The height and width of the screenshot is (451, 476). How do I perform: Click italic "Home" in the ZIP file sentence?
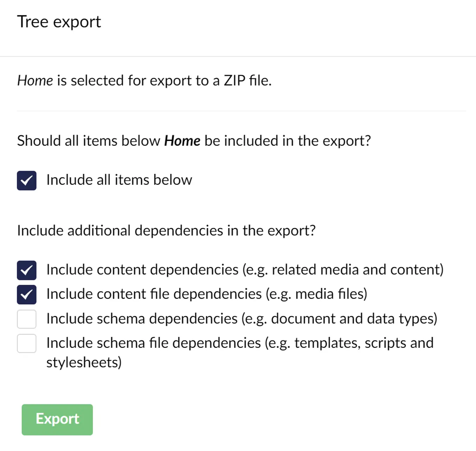coord(35,81)
